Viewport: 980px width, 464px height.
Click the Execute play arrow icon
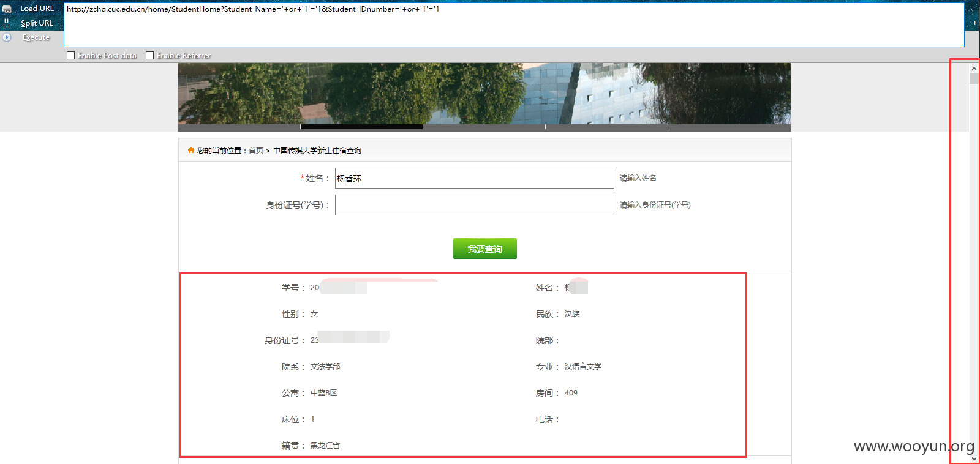coord(7,37)
